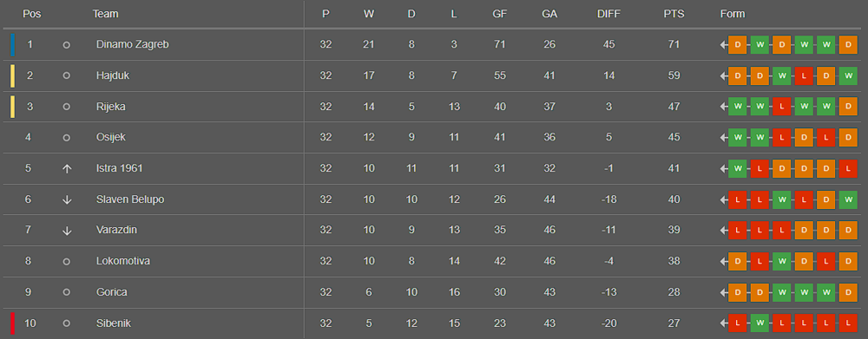This screenshot has height=339, width=868.
Task: Click the form arrow in Hajduk's row
Action: (724, 75)
